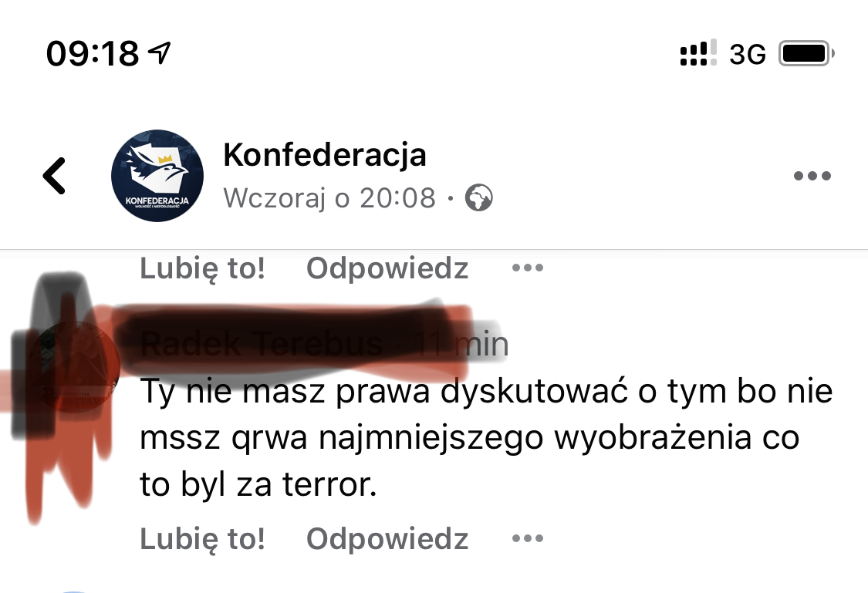This screenshot has height=593, width=868.
Task: Tap the battery icon in status bar
Action: (806, 54)
